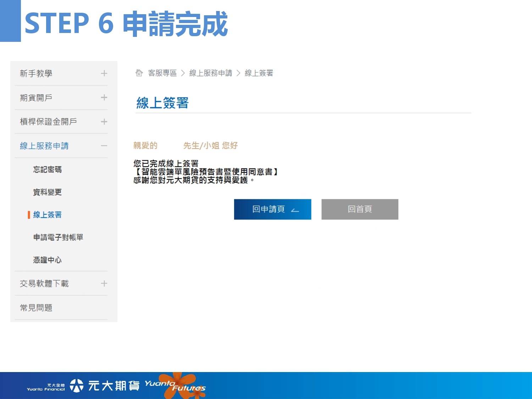532x399 pixels.
Task: Select 線上簽署 in sidebar submenu
Action: [48, 215]
